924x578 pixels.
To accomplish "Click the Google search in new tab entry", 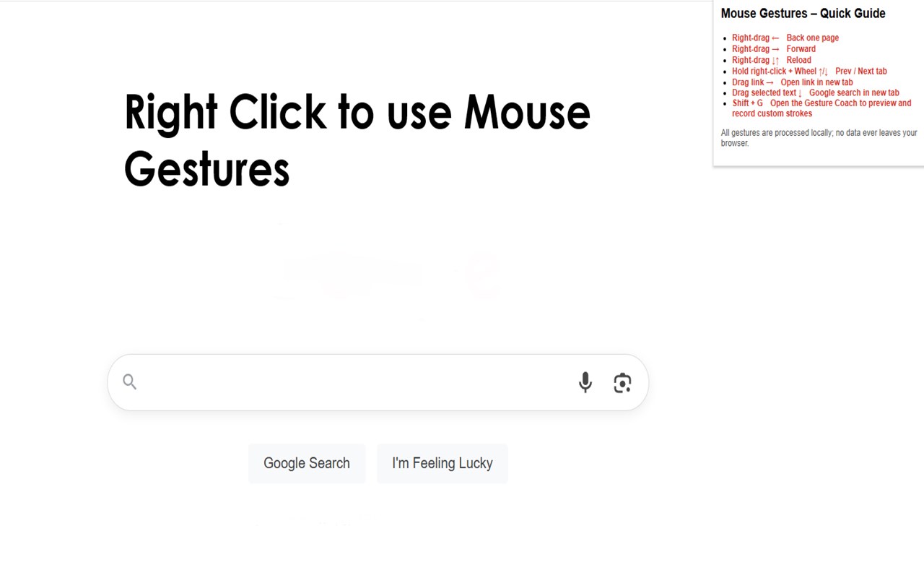I will pos(854,92).
